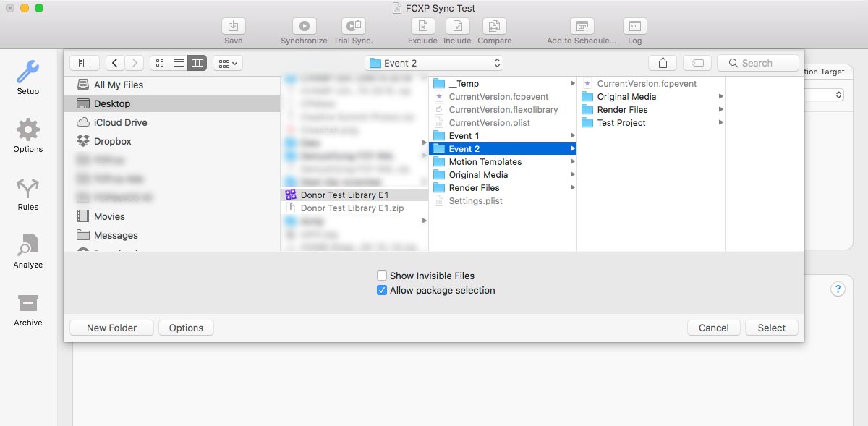This screenshot has width=868, height=426.
Task: Expand the Event 1 folder arrow
Action: (572, 135)
